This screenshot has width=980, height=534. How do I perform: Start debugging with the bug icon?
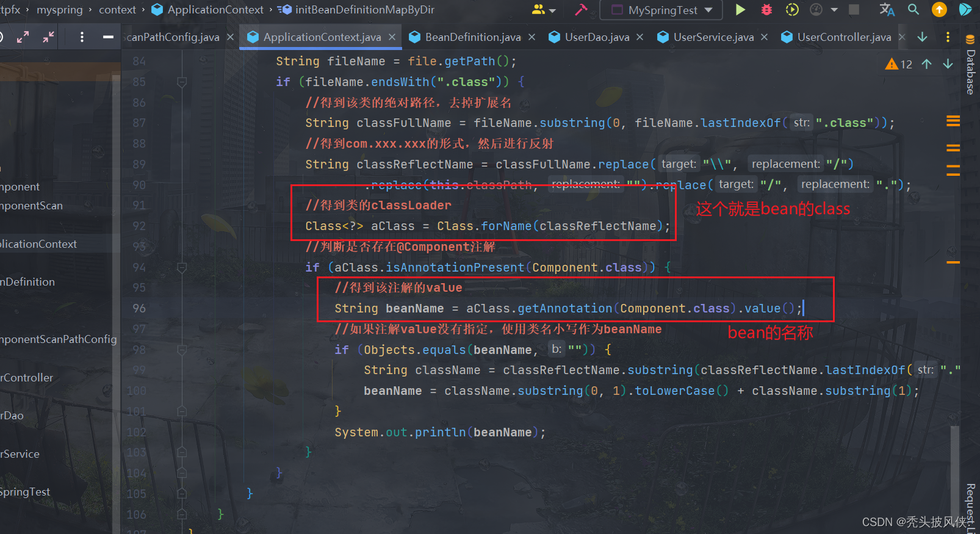[x=766, y=10]
